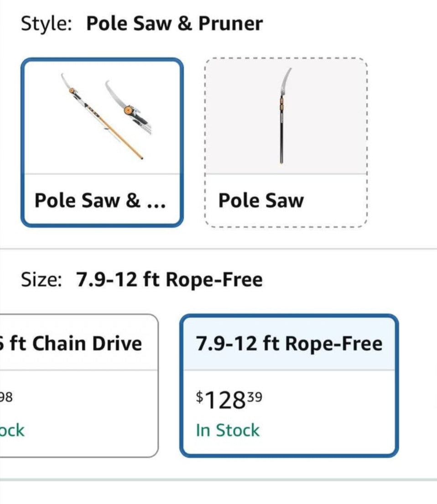Select the Pole Saw & Pruner style card
This screenshot has width=437, height=504.
(x=102, y=142)
